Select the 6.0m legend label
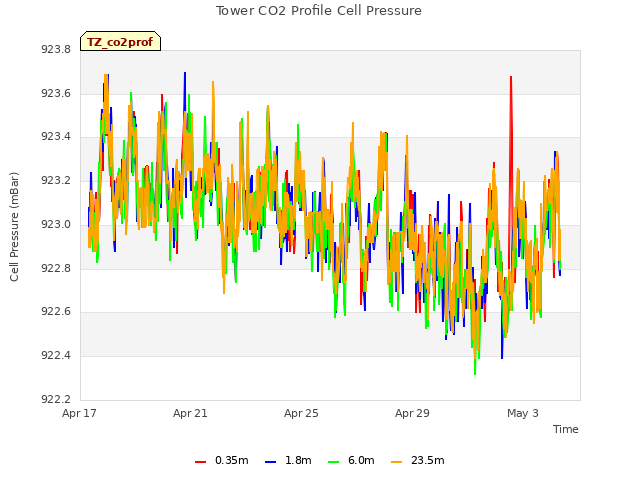 tap(361, 460)
